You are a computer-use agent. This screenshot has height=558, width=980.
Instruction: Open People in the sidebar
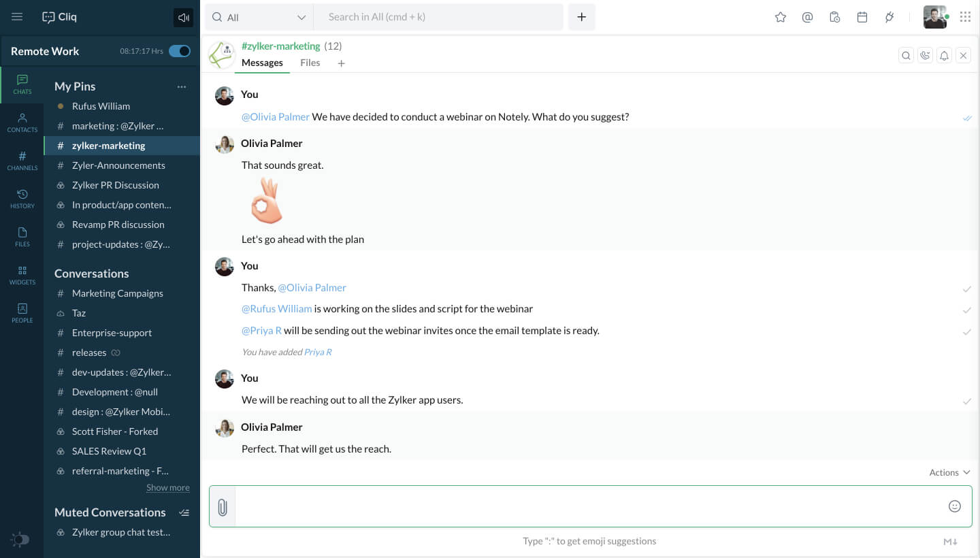[22, 314]
